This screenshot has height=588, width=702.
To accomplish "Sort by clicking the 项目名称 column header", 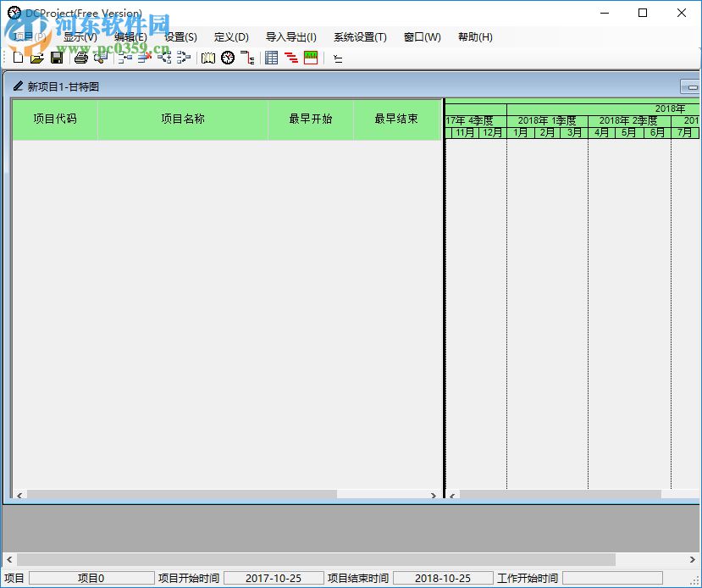I will [x=182, y=119].
